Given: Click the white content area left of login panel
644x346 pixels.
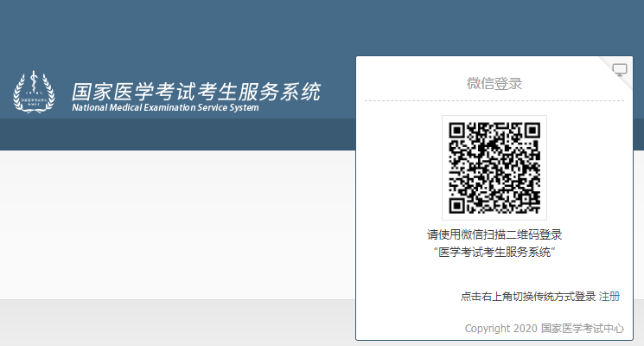Looking at the screenshot, I should [x=173, y=225].
